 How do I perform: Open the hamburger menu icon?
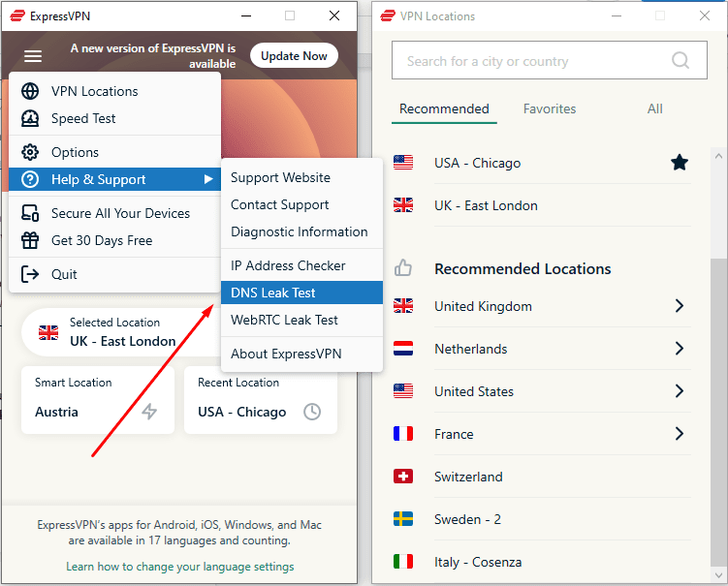33,56
